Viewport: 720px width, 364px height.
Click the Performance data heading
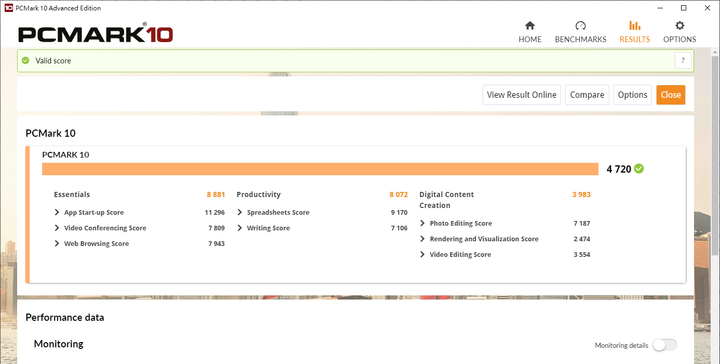coord(65,318)
